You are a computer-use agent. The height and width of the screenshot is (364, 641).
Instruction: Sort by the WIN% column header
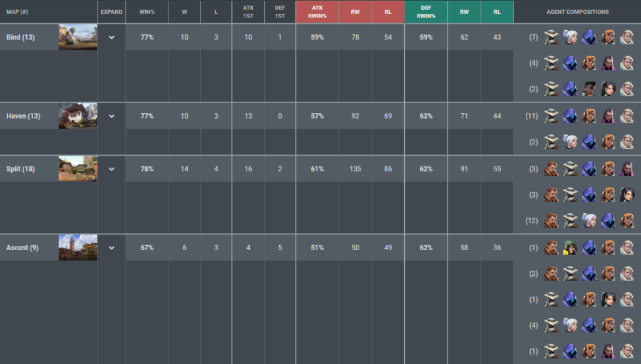[x=147, y=12]
